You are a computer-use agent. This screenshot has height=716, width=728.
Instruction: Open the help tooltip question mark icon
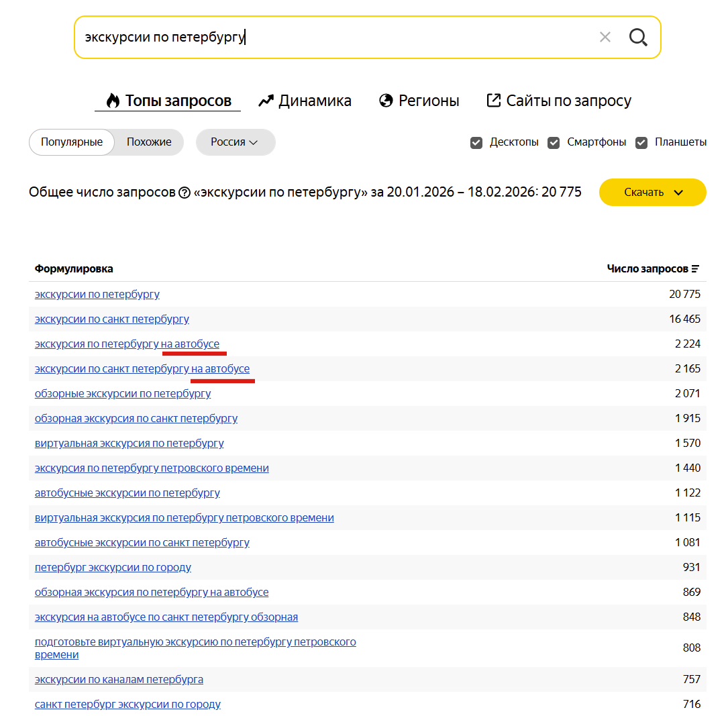[185, 192]
